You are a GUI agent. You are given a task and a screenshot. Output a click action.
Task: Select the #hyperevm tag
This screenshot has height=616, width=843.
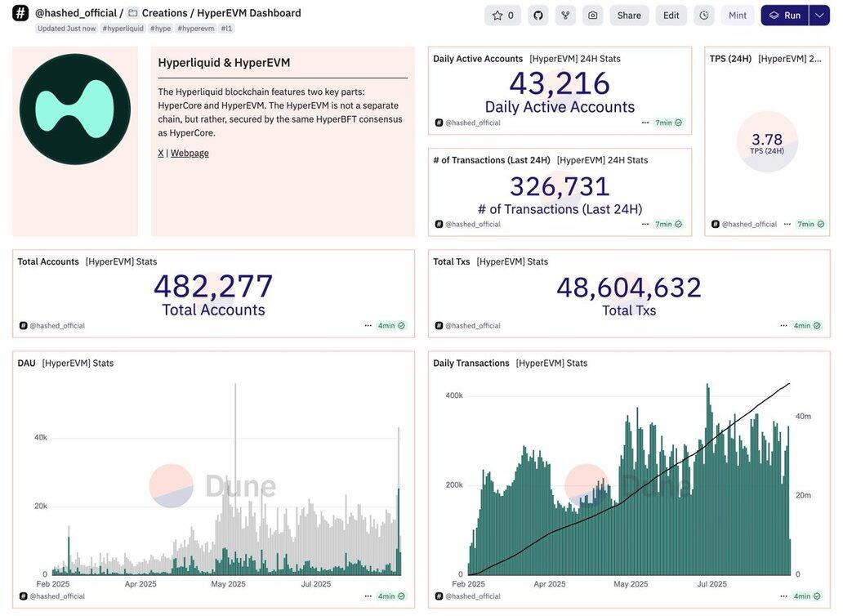[x=196, y=29]
